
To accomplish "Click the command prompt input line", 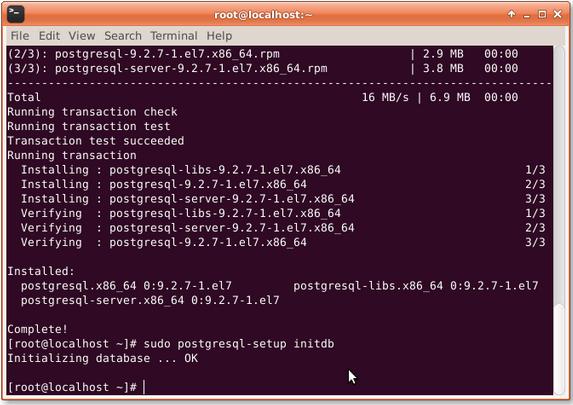I will click(280, 387).
